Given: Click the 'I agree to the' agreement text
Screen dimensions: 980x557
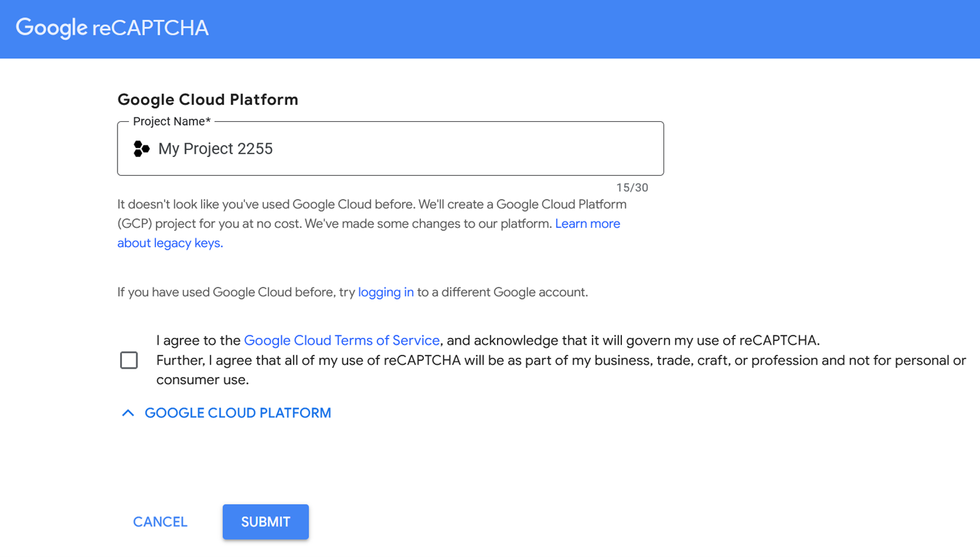Looking at the screenshot, I should click(199, 340).
